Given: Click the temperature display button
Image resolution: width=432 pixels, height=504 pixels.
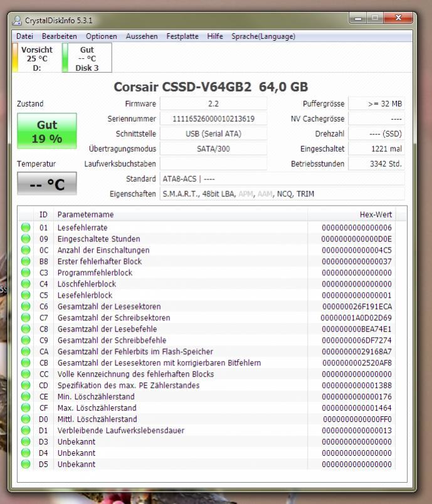Looking at the screenshot, I should click(x=47, y=184).
